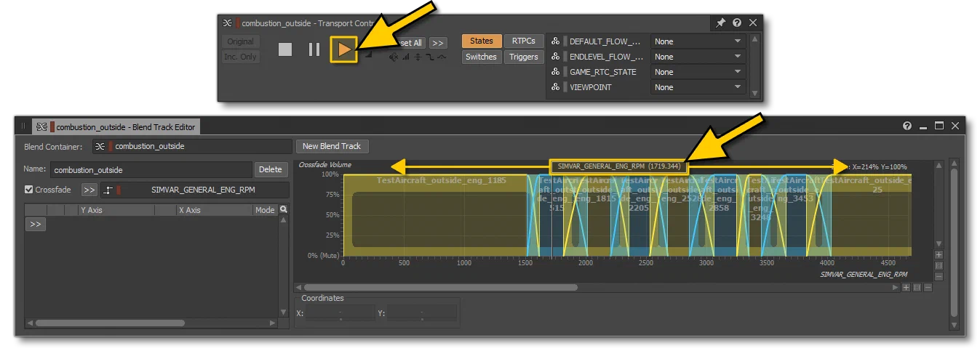Click the Y Axis column header
The height and width of the screenshot is (351, 980).
116,210
